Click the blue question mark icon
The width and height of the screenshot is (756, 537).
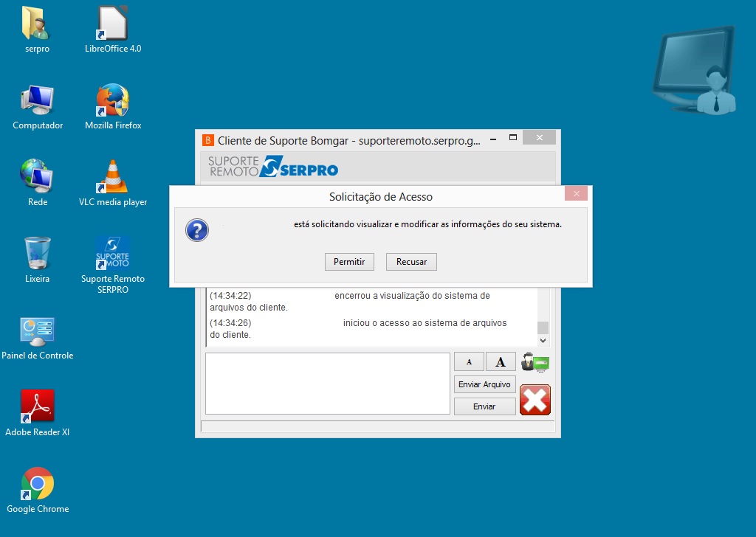tap(197, 230)
